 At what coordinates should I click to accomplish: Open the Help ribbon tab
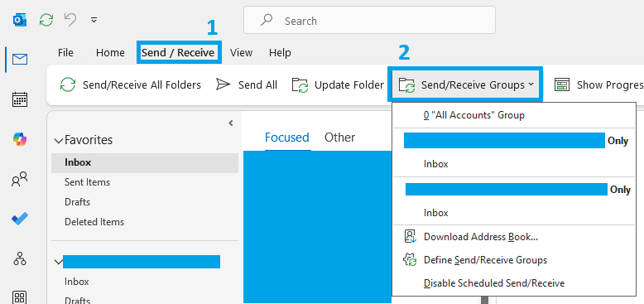tap(280, 52)
